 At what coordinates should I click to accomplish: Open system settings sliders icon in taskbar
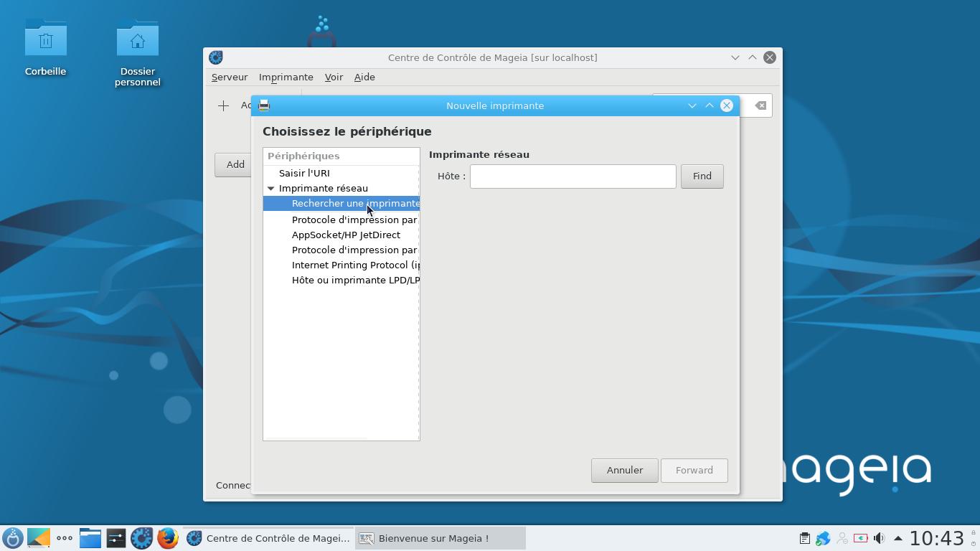pyautogui.click(x=116, y=538)
